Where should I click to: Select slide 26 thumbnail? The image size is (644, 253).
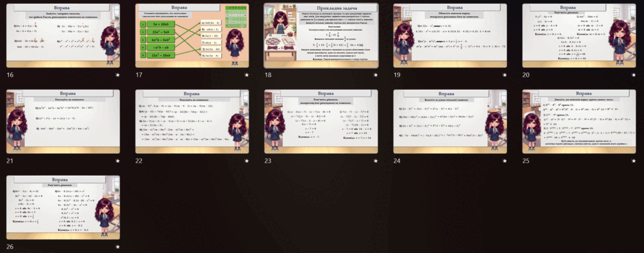coord(63,207)
